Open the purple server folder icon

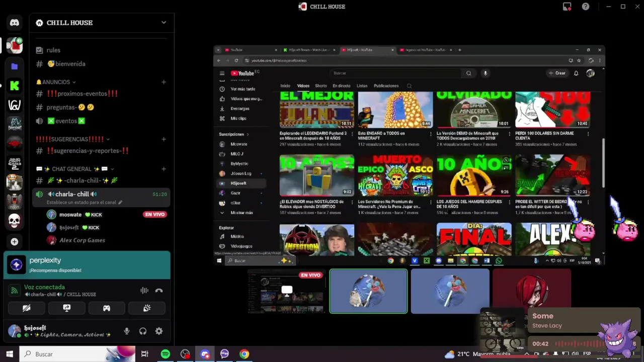15,66
